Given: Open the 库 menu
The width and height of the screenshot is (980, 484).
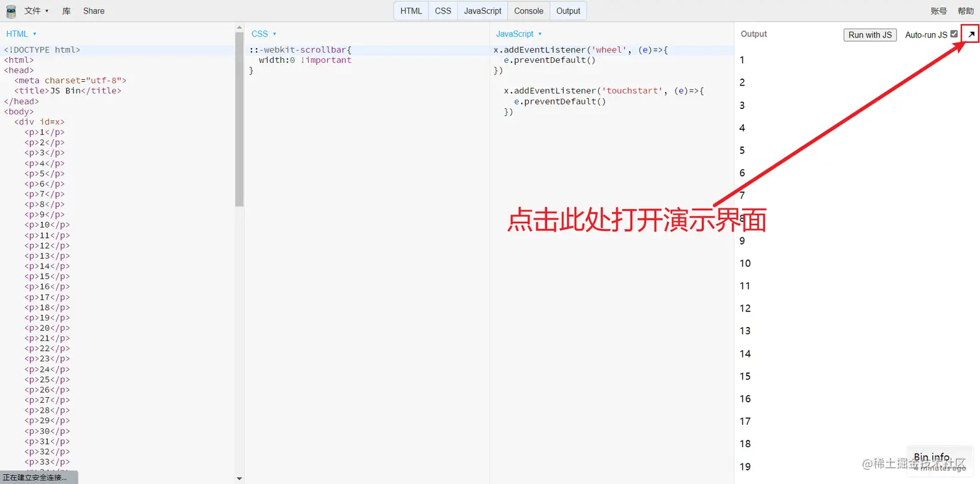Looking at the screenshot, I should pyautogui.click(x=65, y=10).
